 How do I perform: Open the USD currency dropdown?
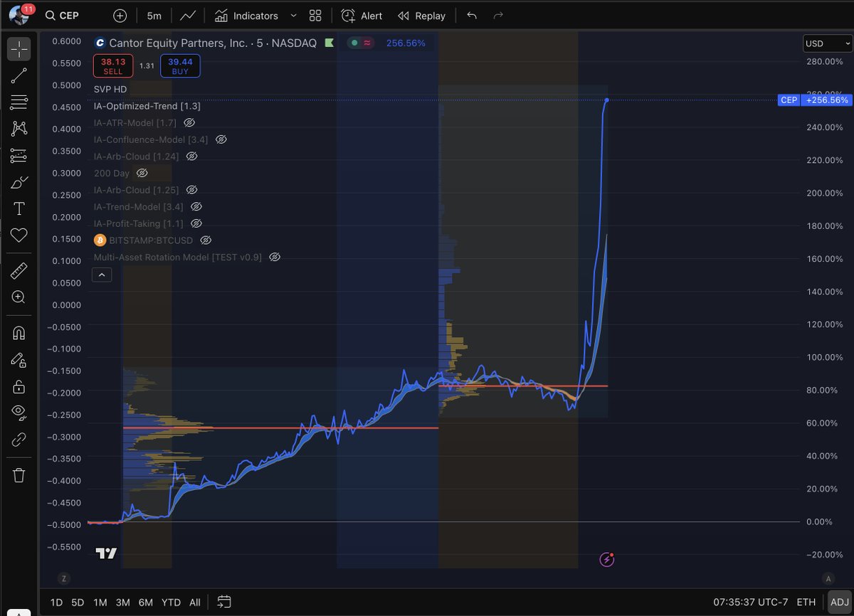[827, 43]
